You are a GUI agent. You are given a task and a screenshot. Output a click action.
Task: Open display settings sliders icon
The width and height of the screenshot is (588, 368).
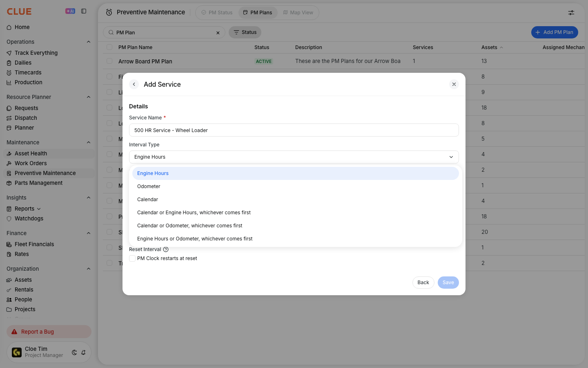(x=571, y=13)
